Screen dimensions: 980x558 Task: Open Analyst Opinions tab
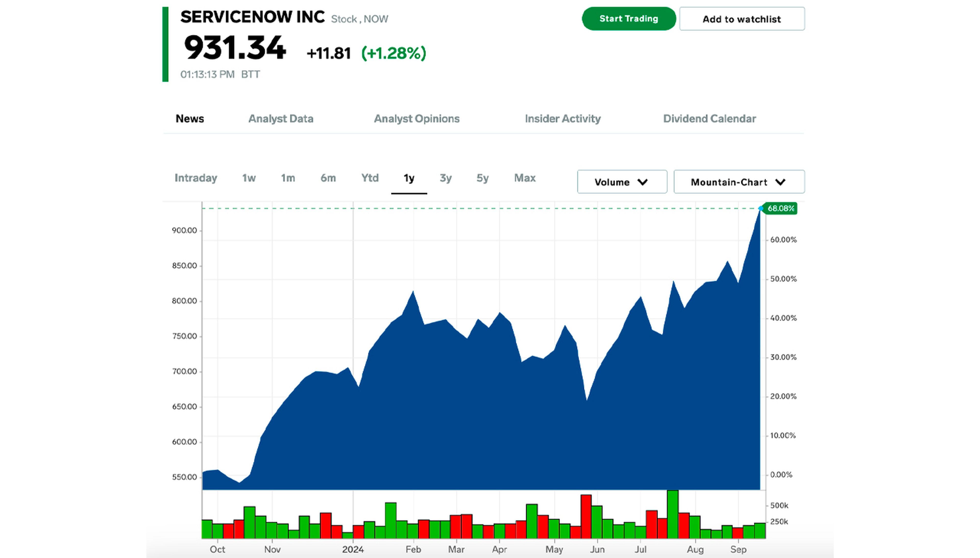coord(416,118)
